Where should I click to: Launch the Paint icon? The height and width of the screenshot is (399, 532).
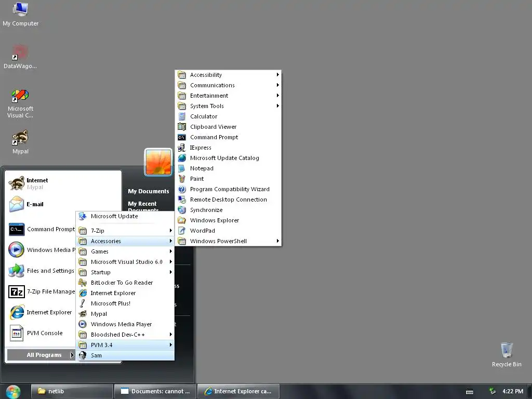tap(182, 179)
